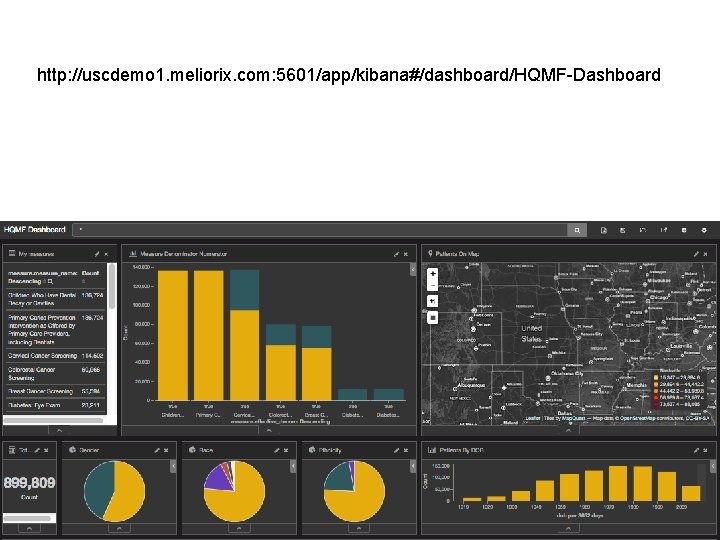720x540 pixels.
Task: Zoom in on the map with plus button
Action: (433, 274)
